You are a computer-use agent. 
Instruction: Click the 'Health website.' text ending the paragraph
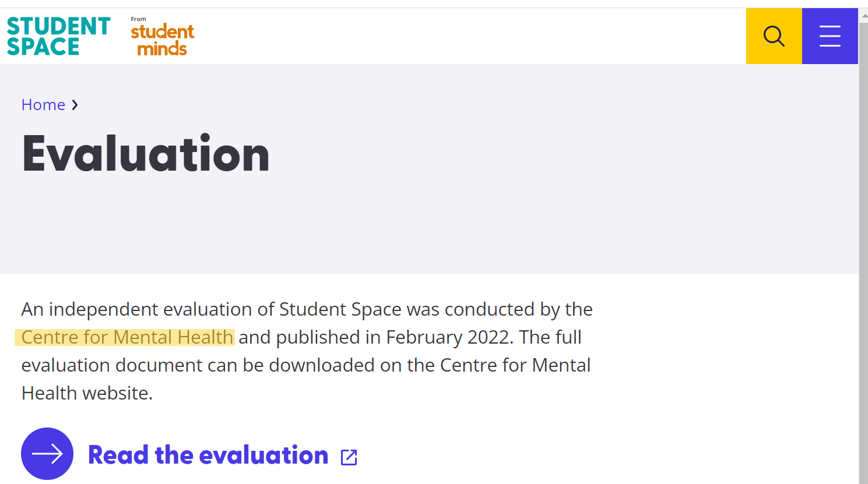87,393
